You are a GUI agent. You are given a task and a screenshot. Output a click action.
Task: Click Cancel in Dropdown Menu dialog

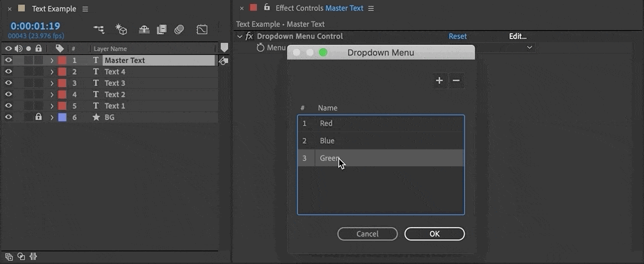pyautogui.click(x=367, y=234)
